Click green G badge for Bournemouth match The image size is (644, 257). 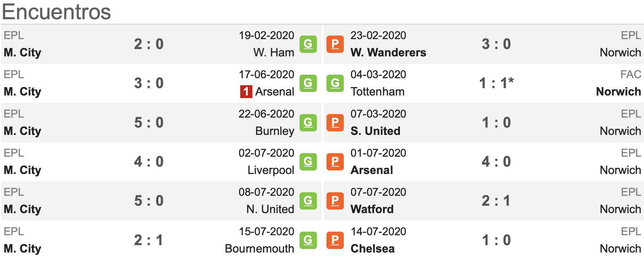click(308, 240)
